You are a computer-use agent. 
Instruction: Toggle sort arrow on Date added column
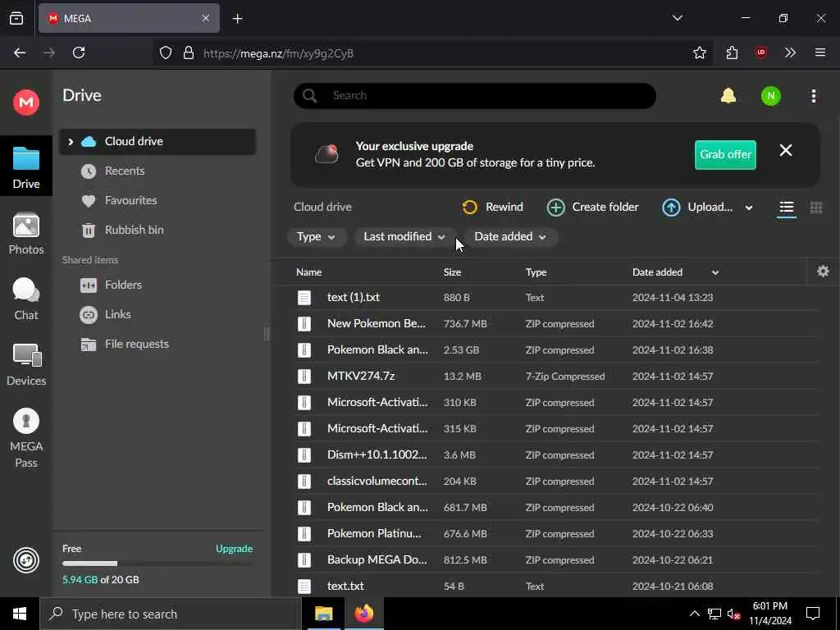point(714,272)
